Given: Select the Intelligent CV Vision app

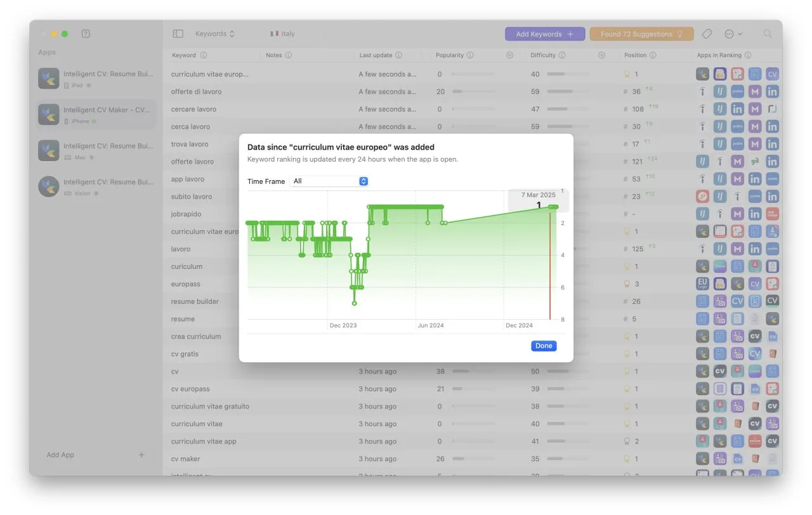Looking at the screenshot, I should point(96,186).
